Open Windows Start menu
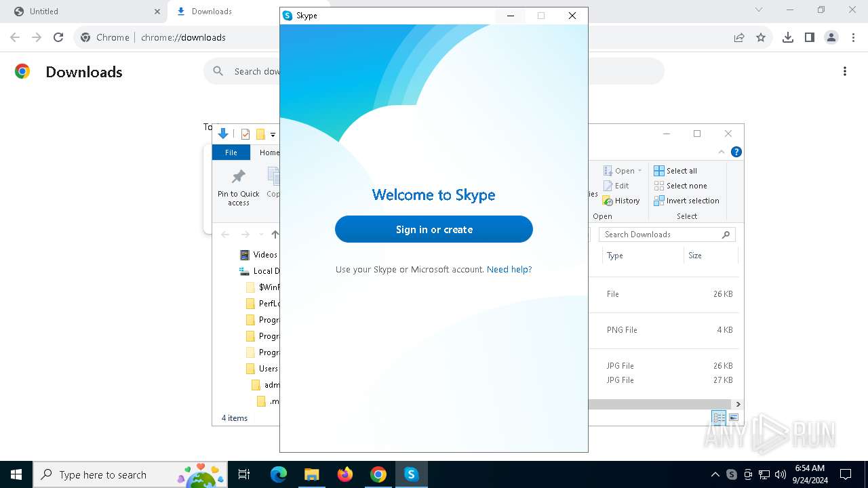 click(16, 474)
